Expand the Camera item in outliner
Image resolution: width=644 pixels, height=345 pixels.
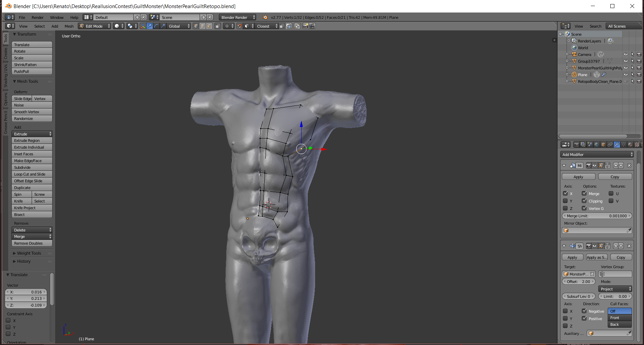(x=567, y=54)
